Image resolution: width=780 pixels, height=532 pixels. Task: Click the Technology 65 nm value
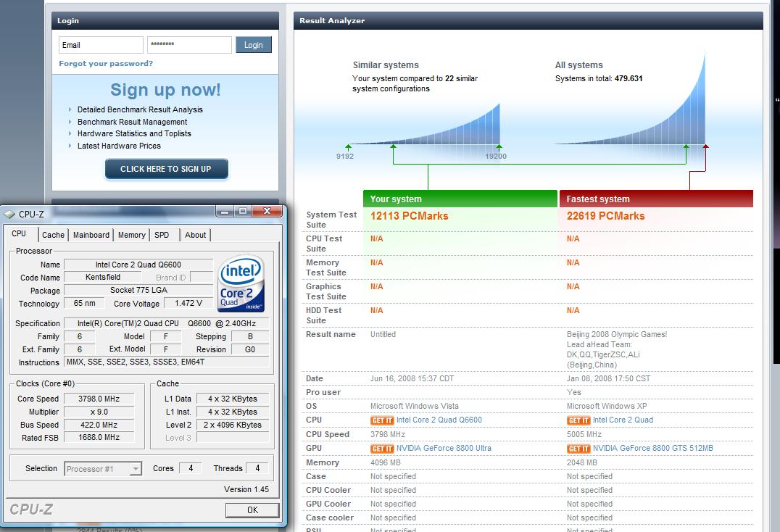coord(85,303)
